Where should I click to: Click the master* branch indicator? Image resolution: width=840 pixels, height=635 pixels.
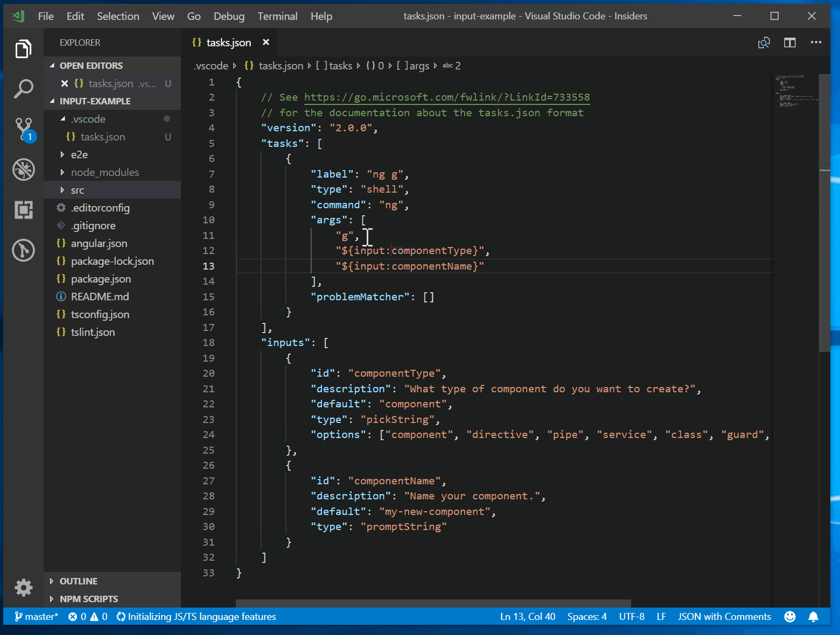(x=36, y=617)
